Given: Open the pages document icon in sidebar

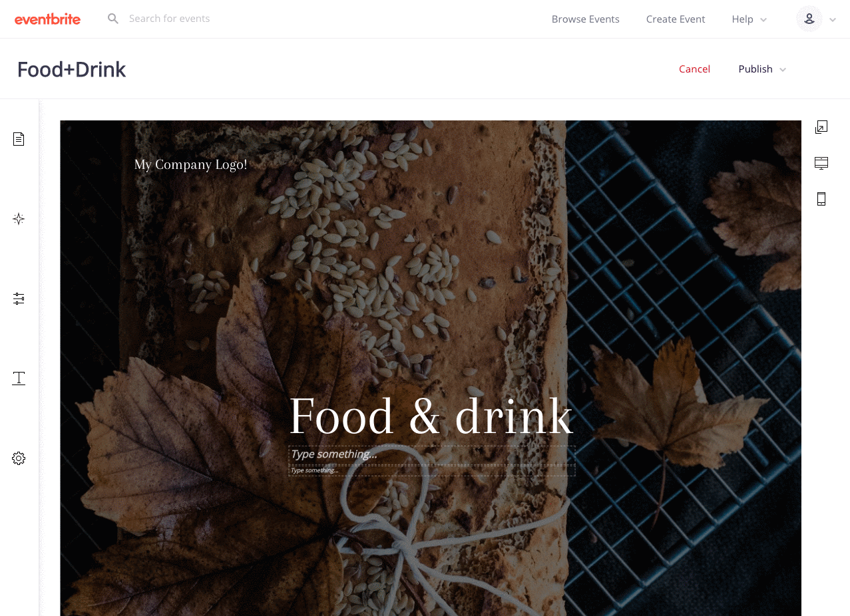Looking at the screenshot, I should pyautogui.click(x=19, y=139).
